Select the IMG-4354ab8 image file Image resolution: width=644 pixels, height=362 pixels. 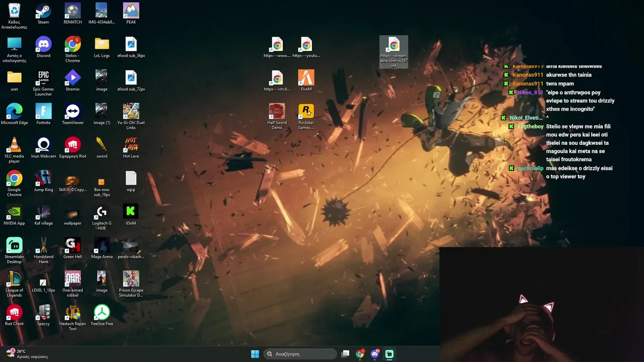(102, 14)
